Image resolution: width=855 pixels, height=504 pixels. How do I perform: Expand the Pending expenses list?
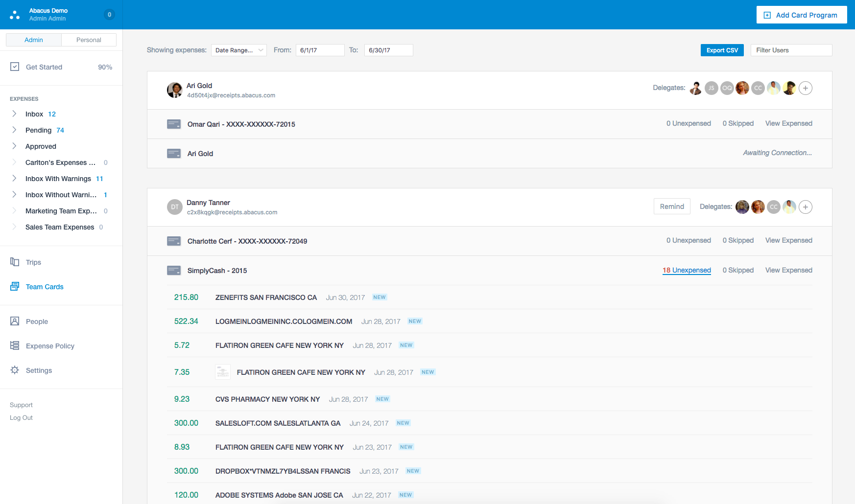(14, 130)
